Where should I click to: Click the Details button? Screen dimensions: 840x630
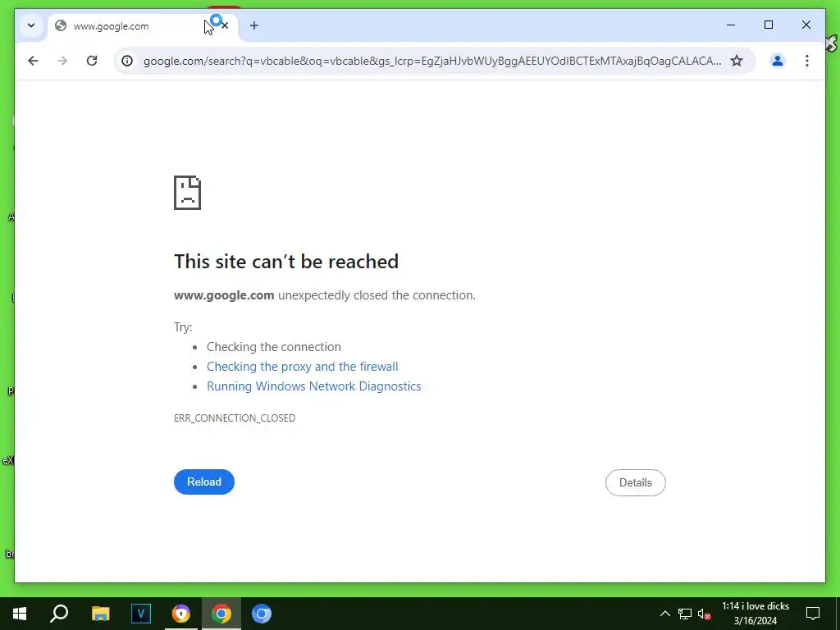[x=636, y=482]
